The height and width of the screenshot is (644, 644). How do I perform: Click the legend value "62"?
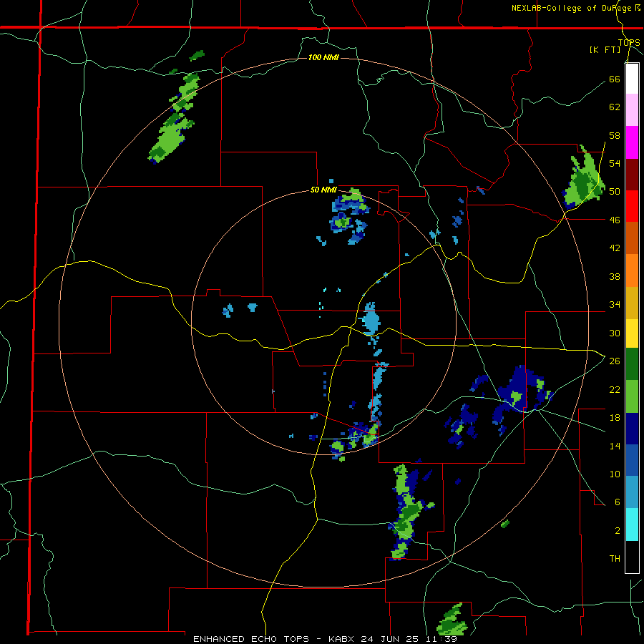point(615,107)
